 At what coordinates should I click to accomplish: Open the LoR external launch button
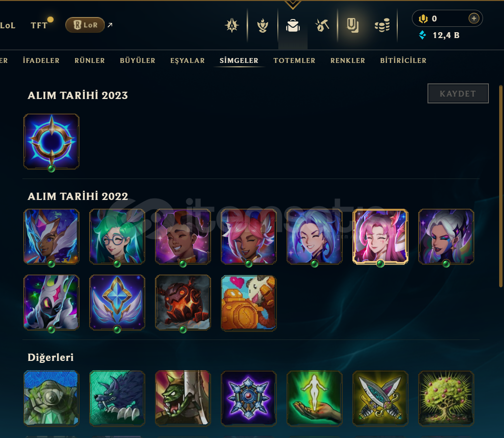(x=85, y=25)
